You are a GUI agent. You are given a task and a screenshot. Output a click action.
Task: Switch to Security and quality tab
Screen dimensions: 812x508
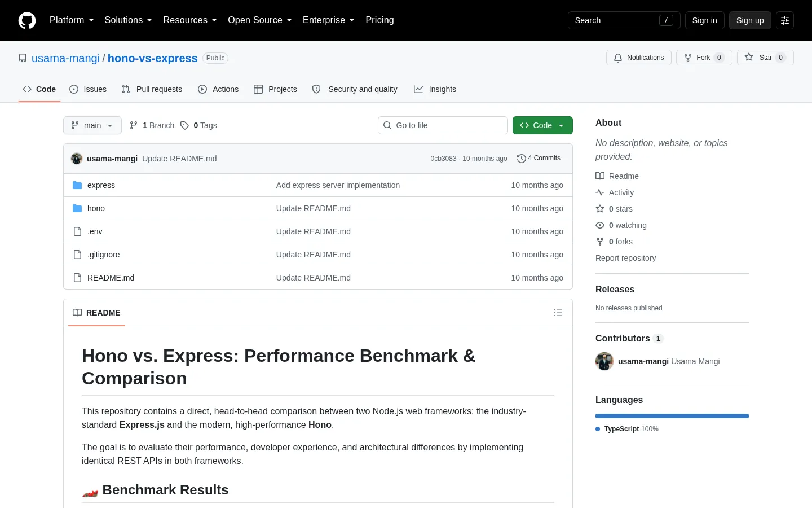(x=355, y=89)
